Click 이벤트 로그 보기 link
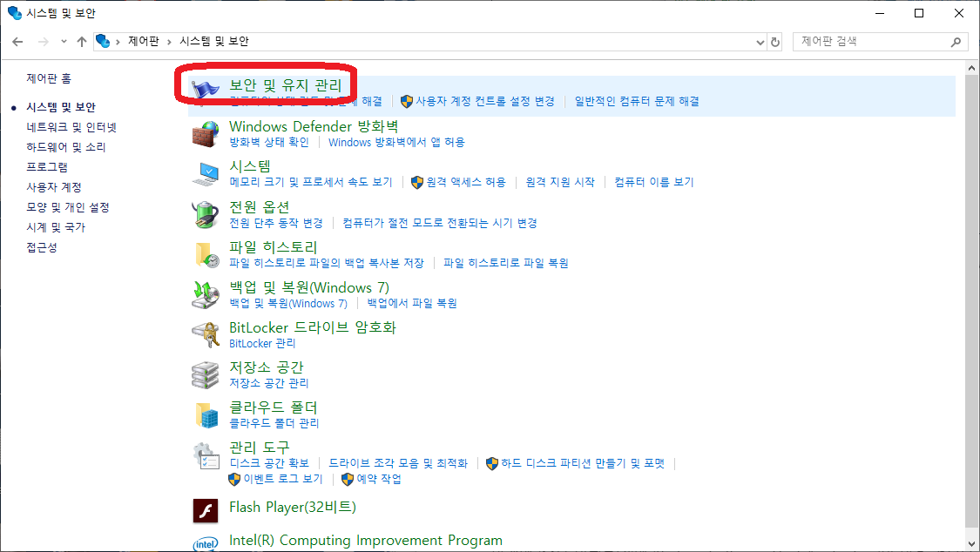Screen dimensions: 980x552 (282, 479)
